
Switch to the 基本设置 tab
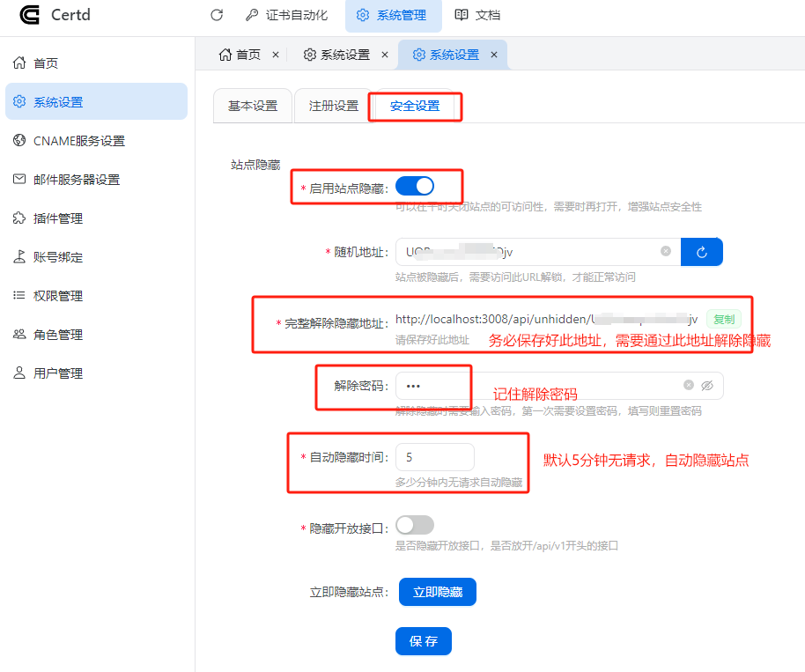[253, 106]
